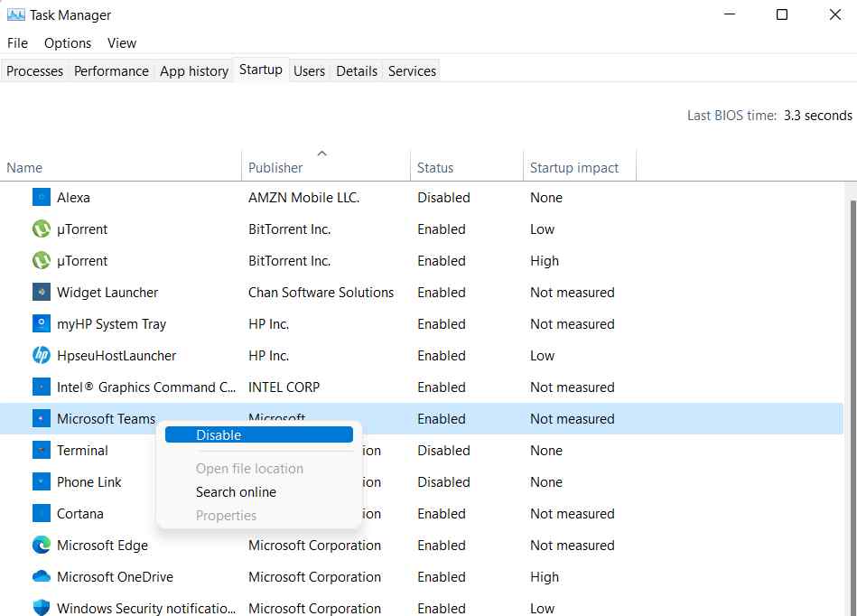Maximize the Task Manager window
The width and height of the screenshot is (857, 616).
[782, 14]
